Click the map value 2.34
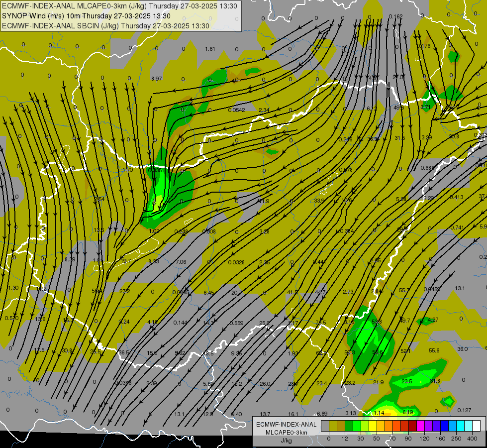 tap(264, 110)
